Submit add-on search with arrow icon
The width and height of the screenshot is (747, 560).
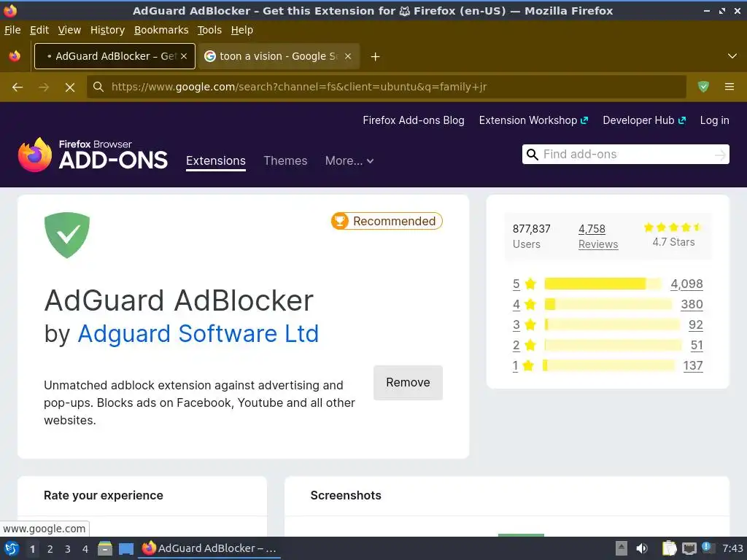coord(720,155)
